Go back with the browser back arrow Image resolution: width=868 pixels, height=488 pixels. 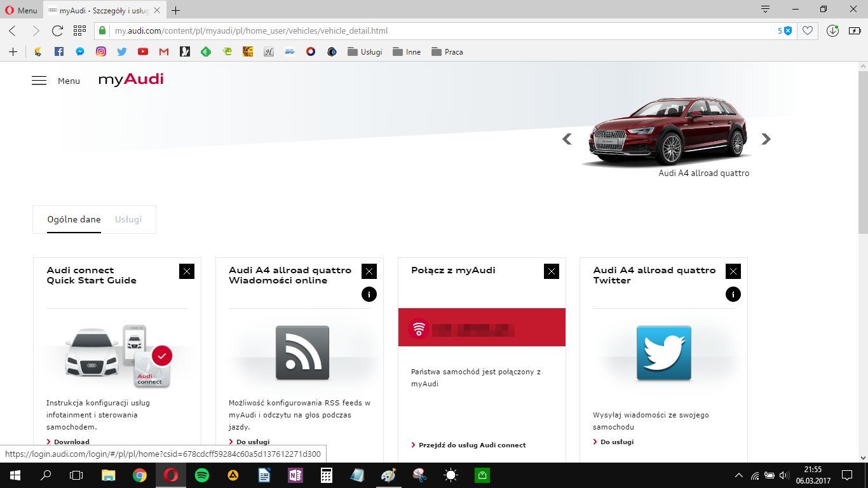[x=13, y=30]
